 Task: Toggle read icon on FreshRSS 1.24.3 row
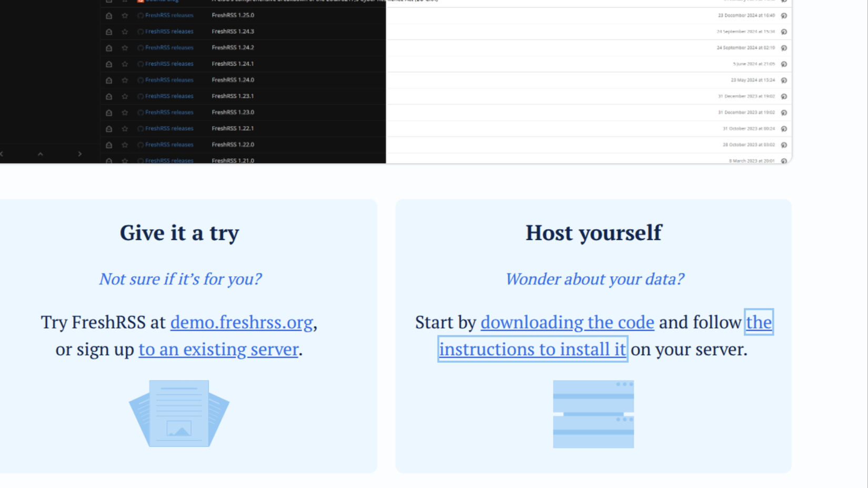point(109,32)
